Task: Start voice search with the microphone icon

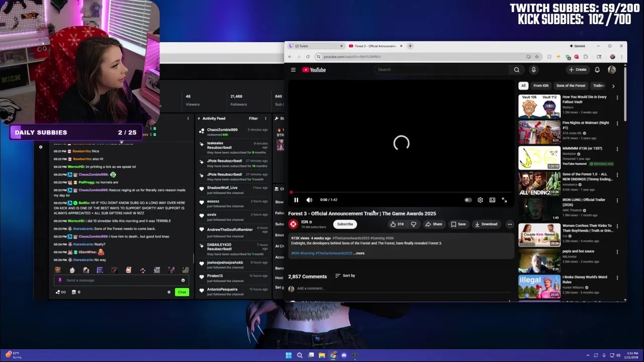Action: [x=534, y=70]
